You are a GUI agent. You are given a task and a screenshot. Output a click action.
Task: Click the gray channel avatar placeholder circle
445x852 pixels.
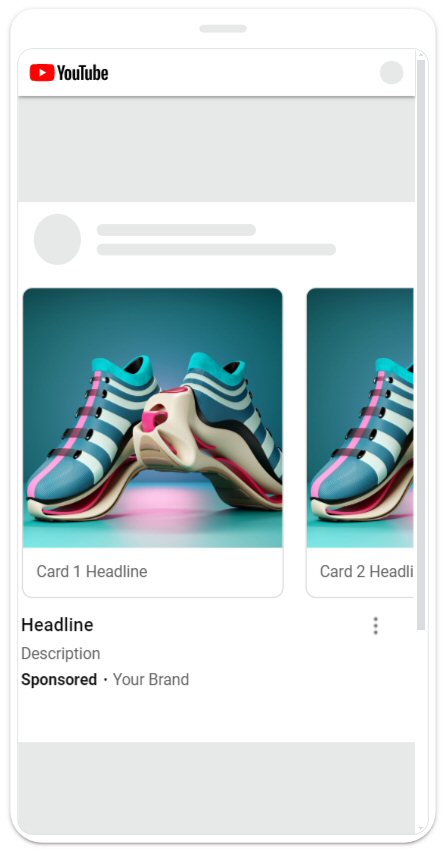pyautogui.click(x=58, y=239)
